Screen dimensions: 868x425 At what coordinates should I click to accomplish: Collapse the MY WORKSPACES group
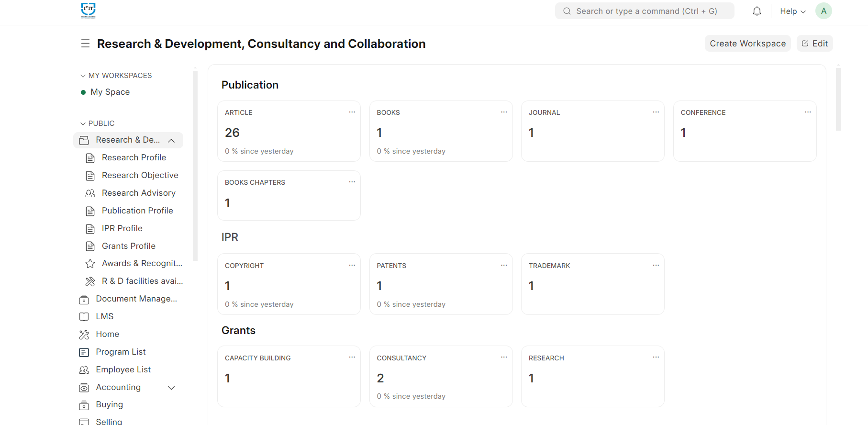coord(83,76)
